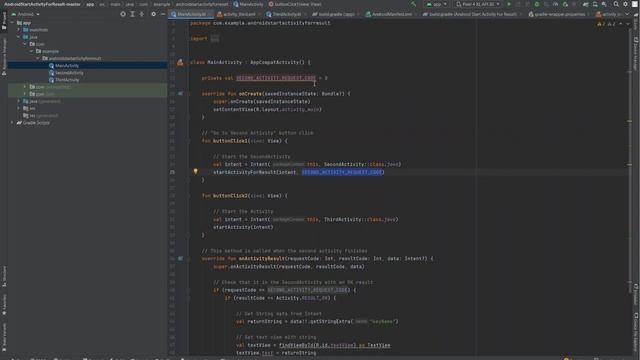Click the yellow intention lightbulb in gutter
Viewport: 640px width, 360px height.
point(195,171)
